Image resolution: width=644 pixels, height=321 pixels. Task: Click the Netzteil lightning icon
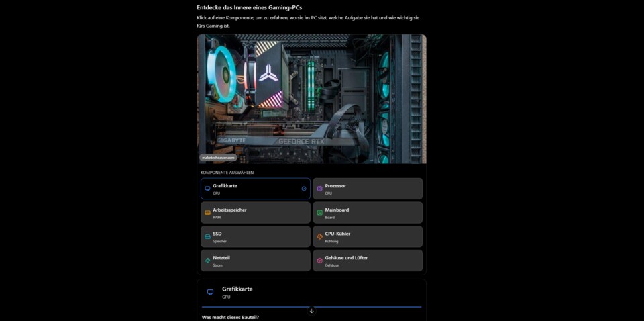[x=207, y=261]
